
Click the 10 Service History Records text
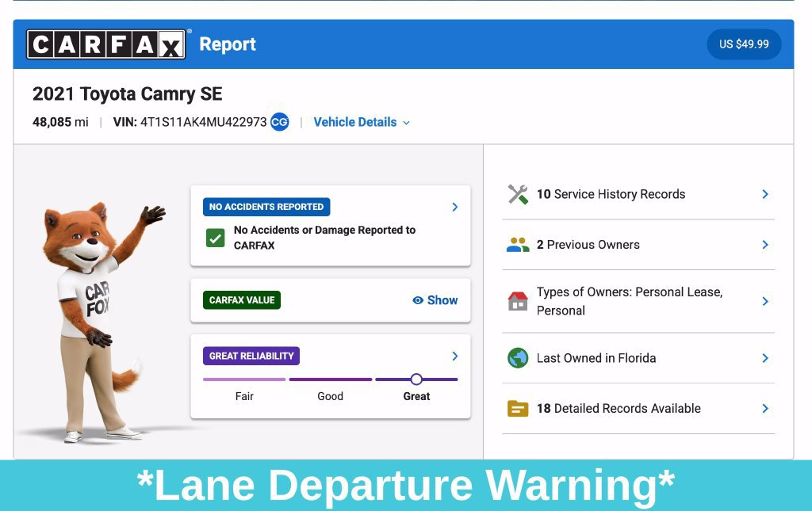click(x=611, y=194)
